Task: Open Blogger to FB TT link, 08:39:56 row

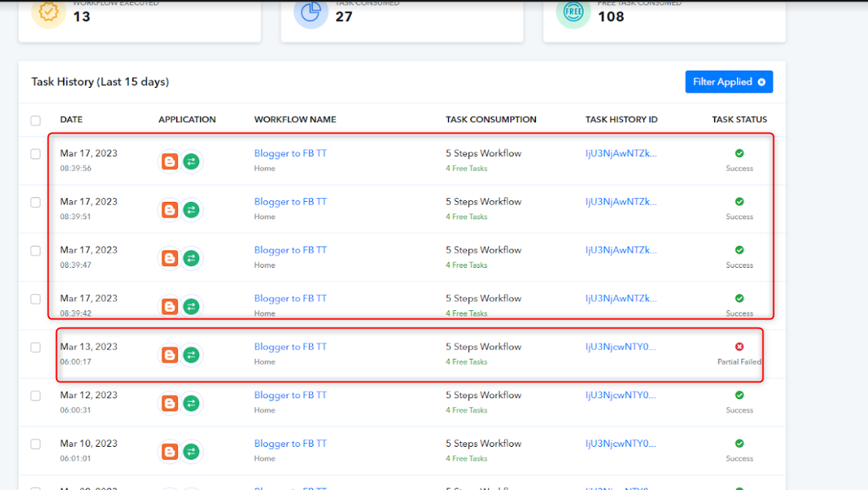Action: click(290, 153)
